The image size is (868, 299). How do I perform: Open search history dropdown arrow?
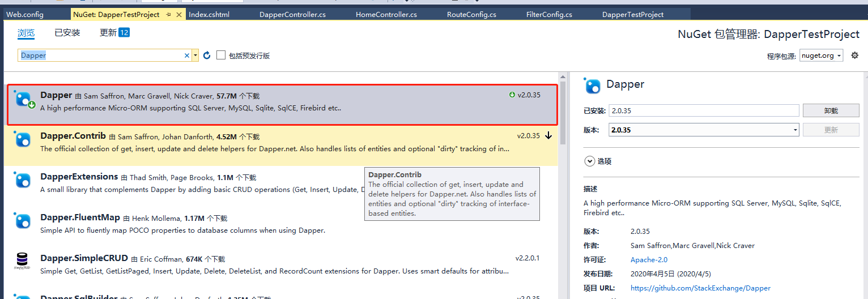pyautogui.click(x=195, y=55)
